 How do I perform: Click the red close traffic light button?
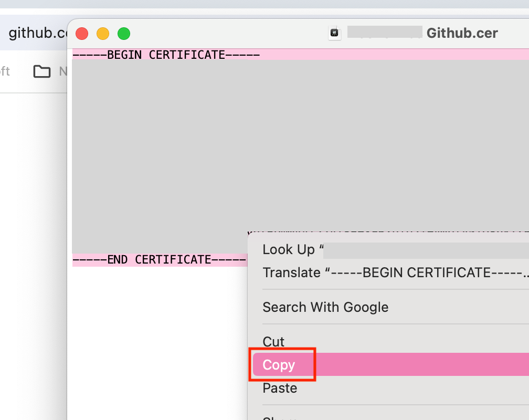click(x=82, y=33)
